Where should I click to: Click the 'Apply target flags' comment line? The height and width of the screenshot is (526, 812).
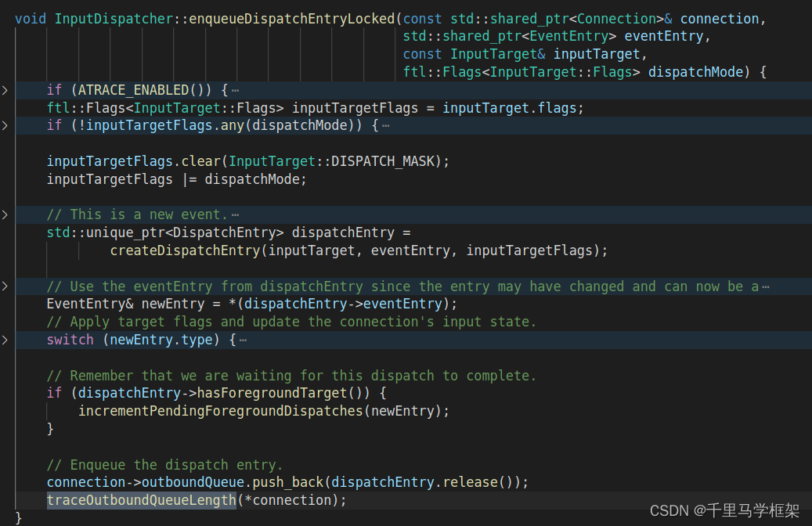click(291, 322)
